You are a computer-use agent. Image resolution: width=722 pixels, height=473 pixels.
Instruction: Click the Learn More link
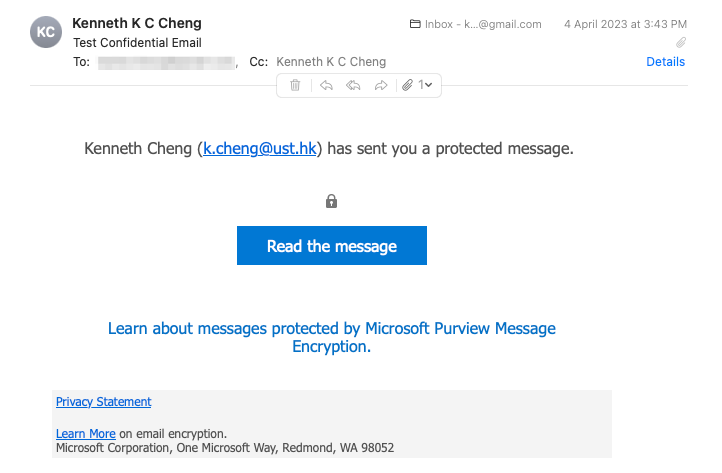click(85, 434)
